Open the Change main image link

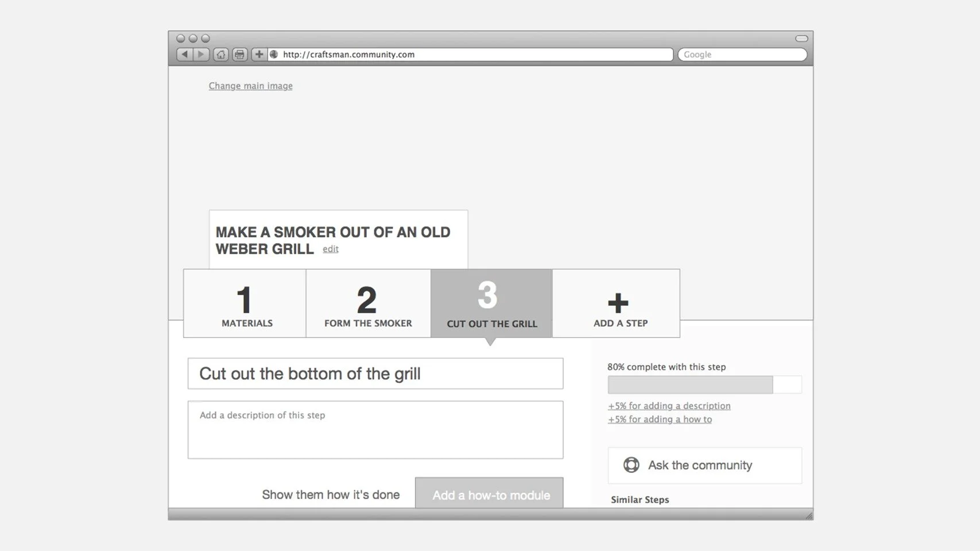[x=250, y=86]
